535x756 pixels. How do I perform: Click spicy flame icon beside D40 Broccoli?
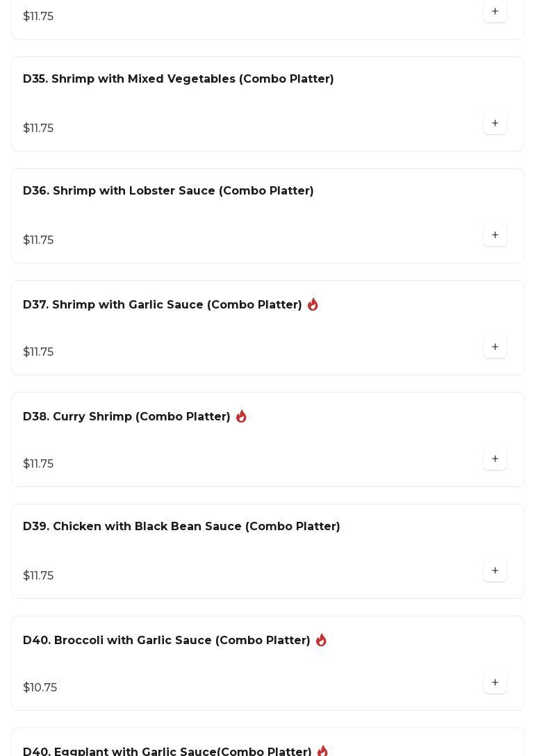(x=321, y=640)
